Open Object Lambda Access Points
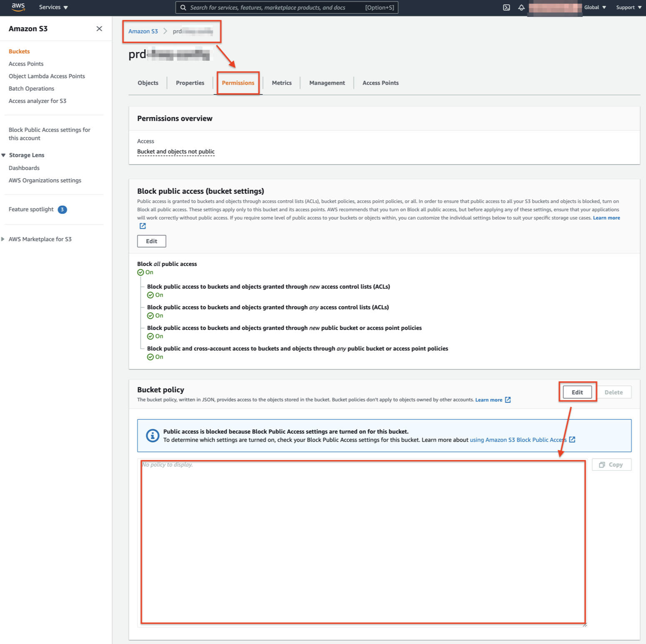The image size is (646, 644). (47, 76)
